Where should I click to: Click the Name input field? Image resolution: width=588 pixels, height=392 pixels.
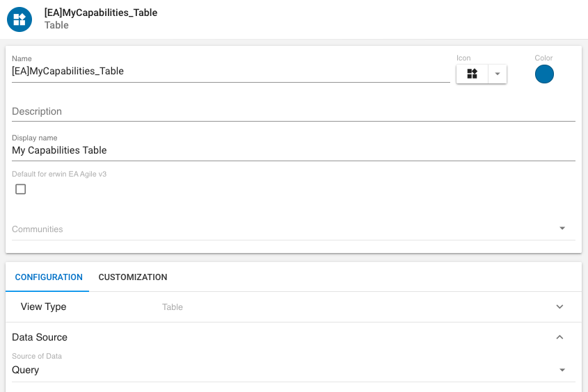point(230,71)
